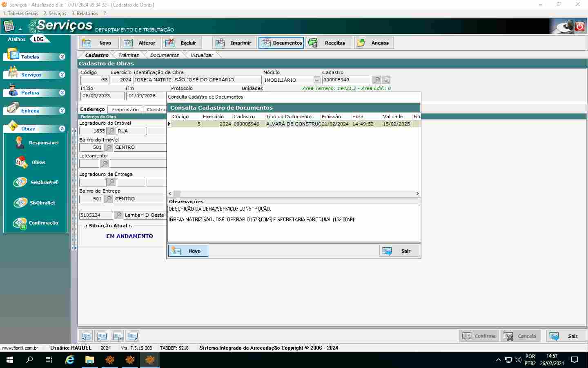The height and width of the screenshot is (368, 588).
Task: Open Internet Explorer from the taskbar
Action: [x=70, y=360]
